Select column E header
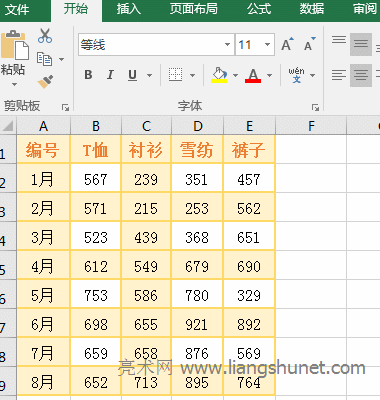The width and height of the screenshot is (380, 400). tap(249, 126)
